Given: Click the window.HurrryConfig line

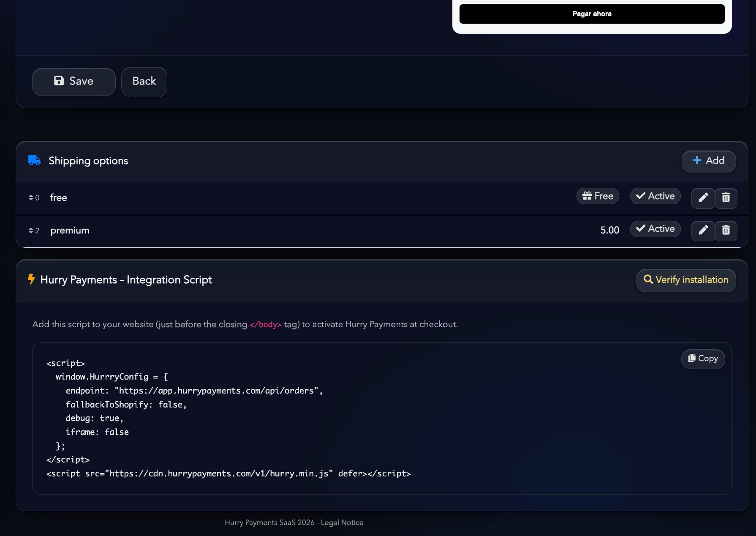Looking at the screenshot, I should [x=112, y=377].
